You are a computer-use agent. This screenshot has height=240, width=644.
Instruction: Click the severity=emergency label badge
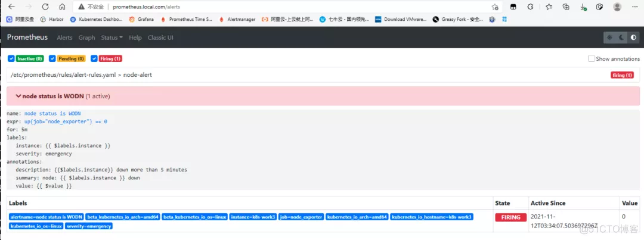[89, 226]
